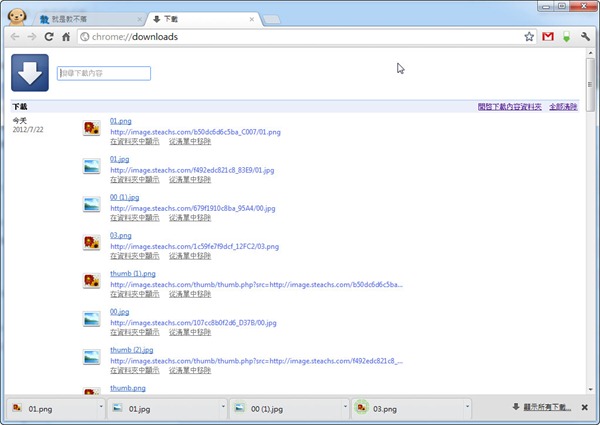600x425 pixels.
Task: Click the browser back arrow
Action: [15, 37]
